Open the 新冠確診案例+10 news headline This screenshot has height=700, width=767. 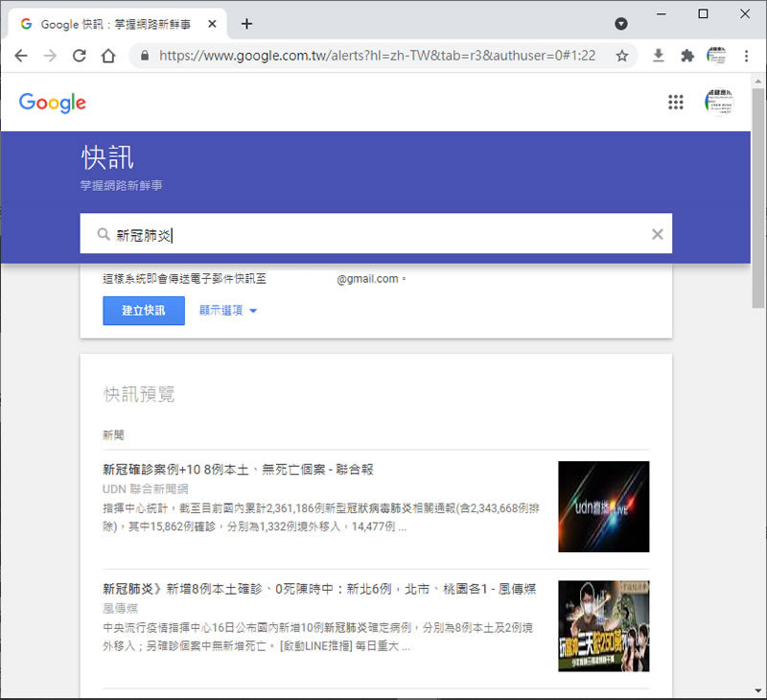click(x=238, y=470)
